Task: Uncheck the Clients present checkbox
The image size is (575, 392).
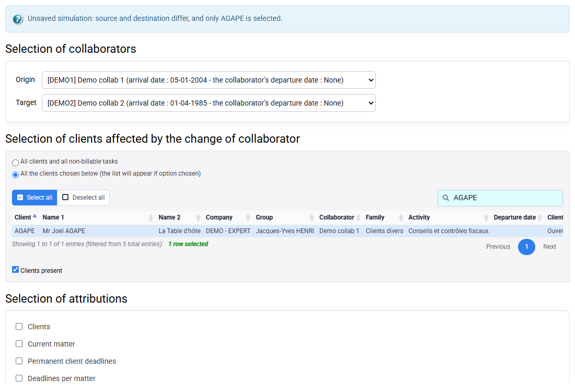Action: [x=15, y=270]
